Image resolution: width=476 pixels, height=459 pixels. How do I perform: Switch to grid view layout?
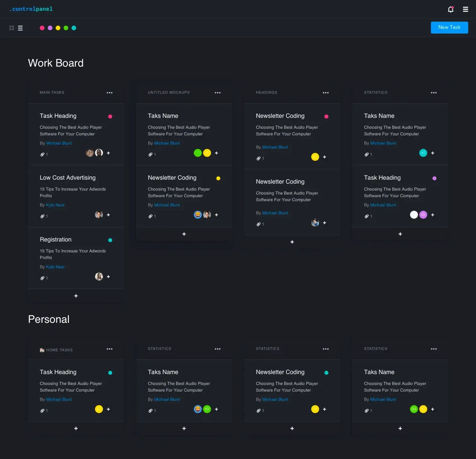click(11, 28)
